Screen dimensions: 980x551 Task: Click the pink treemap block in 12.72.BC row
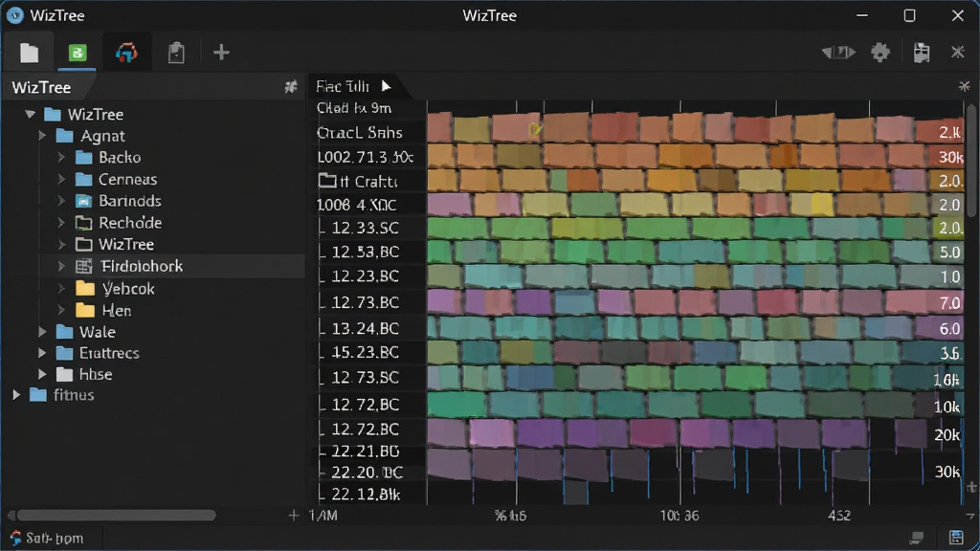pyautogui.click(x=491, y=432)
